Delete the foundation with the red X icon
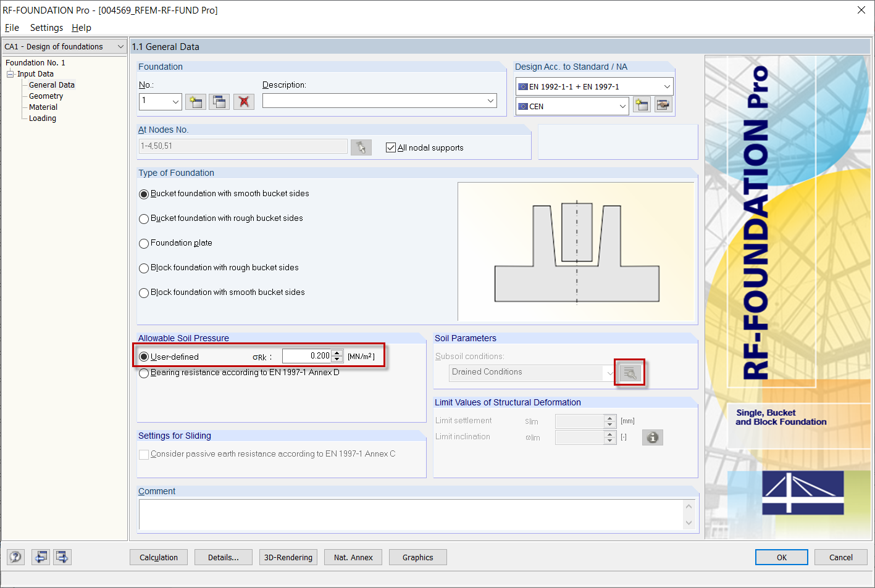Image resolution: width=875 pixels, height=588 pixels. point(244,102)
